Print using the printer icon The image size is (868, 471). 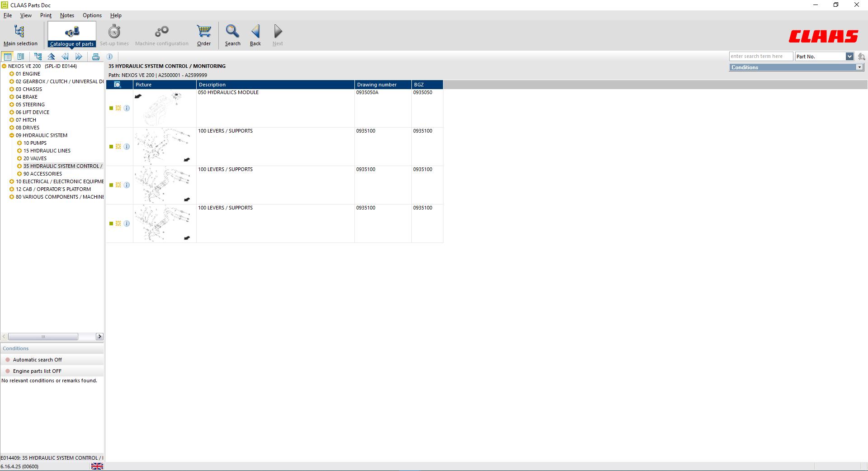tap(96, 57)
